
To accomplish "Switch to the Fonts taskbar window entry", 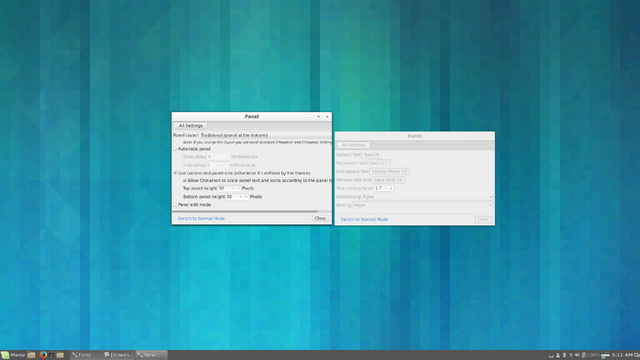I will (x=86, y=355).
